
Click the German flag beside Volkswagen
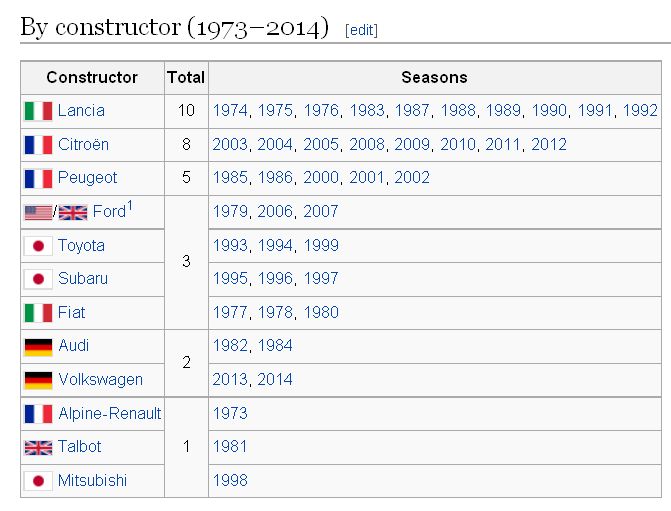38,380
